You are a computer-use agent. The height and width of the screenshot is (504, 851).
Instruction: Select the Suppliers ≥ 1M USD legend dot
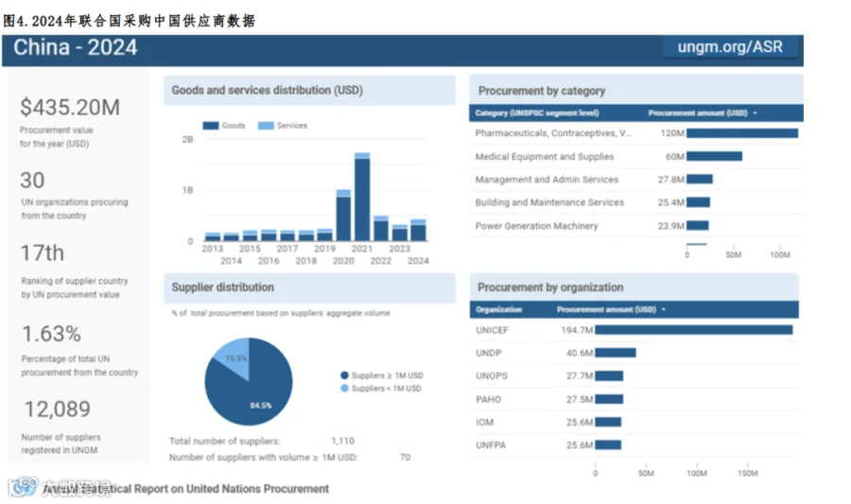tap(344, 375)
